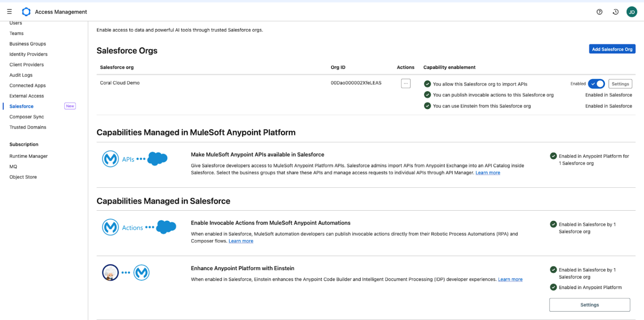Viewport: 644px width, 320px height.
Task: Click the Coral Cloud Demo org row name
Action: pyautogui.click(x=120, y=83)
